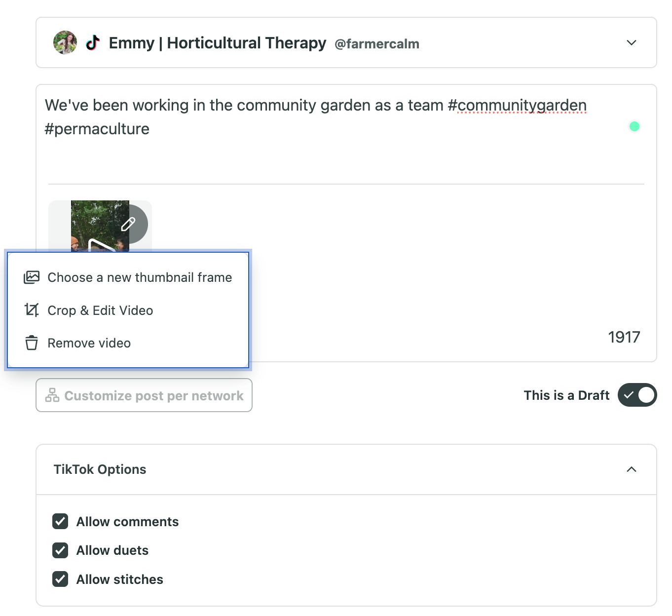This screenshot has width=672, height=616.
Task: Click the TikTok network icon
Action: pyautogui.click(x=93, y=42)
